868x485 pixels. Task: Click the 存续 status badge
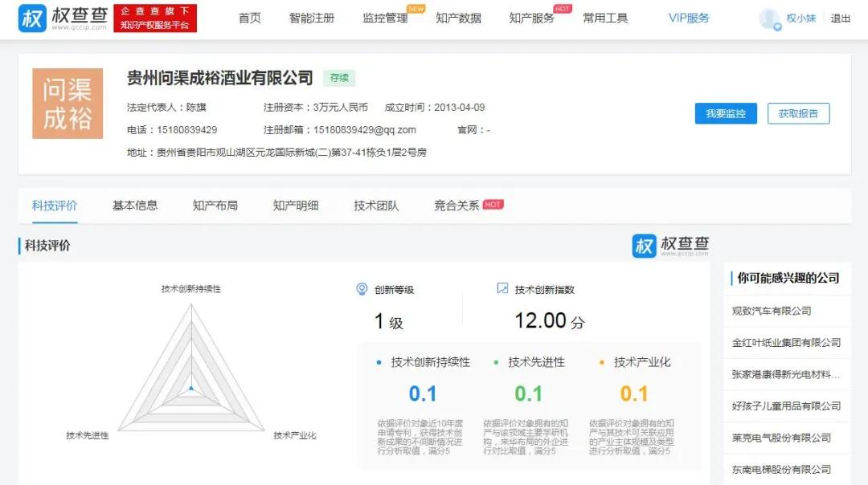pyautogui.click(x=339, y=78)
